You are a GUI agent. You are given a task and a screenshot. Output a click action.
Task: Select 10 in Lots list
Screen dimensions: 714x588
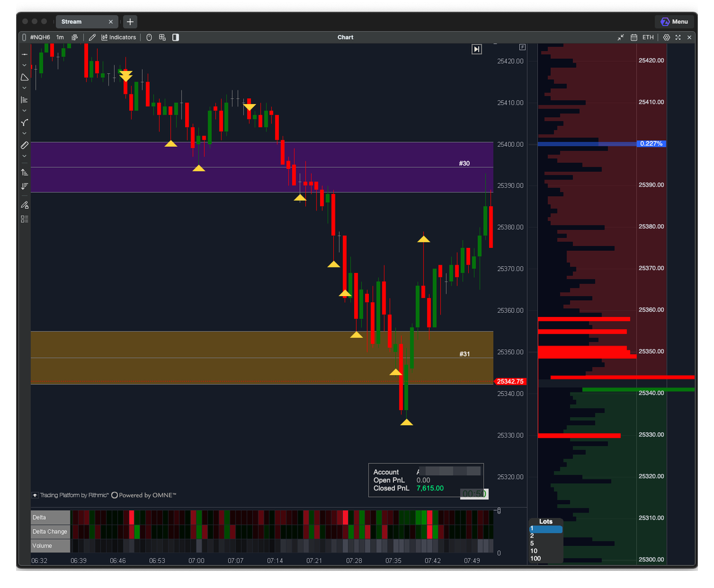tap(546, 551)
